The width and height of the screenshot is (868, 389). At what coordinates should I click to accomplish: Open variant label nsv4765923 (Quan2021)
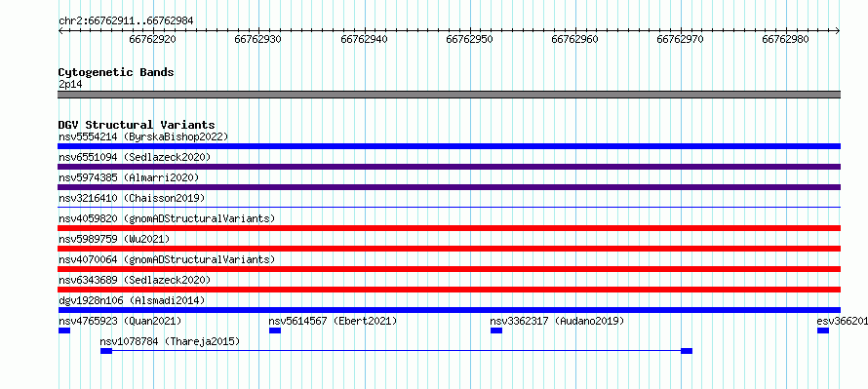click(120, 321)
